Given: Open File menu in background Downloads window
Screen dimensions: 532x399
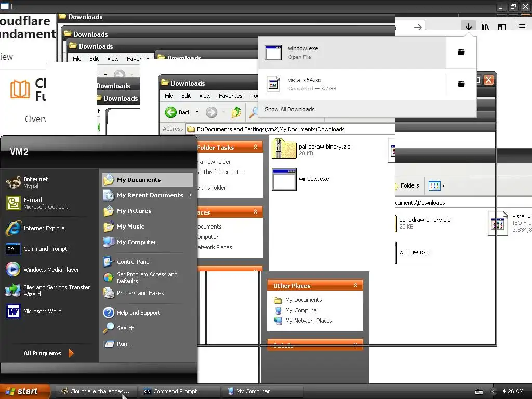Looking at the screenshot, I should coord(77,59).
